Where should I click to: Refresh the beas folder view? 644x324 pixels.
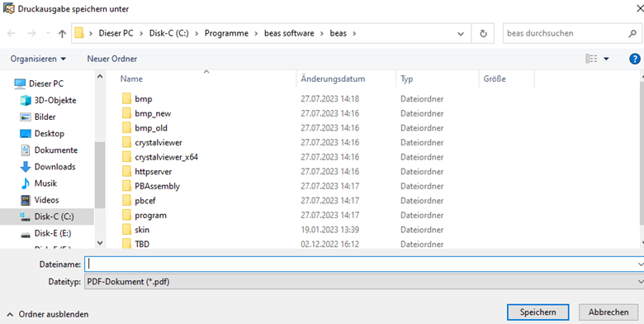[x=483, y=34]
